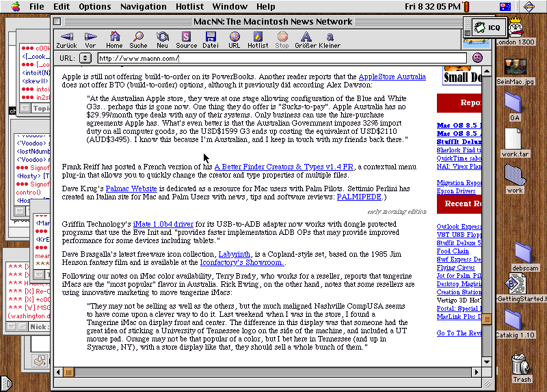Open the File menu
The width and height of the screenshot is (547, 392).
[37, 7]
